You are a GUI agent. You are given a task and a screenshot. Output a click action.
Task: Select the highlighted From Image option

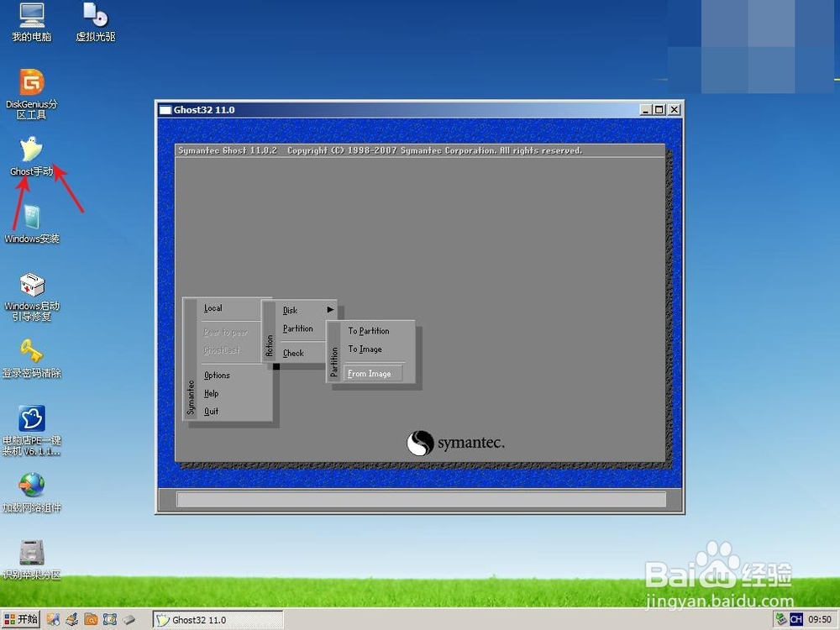(373, 374)
